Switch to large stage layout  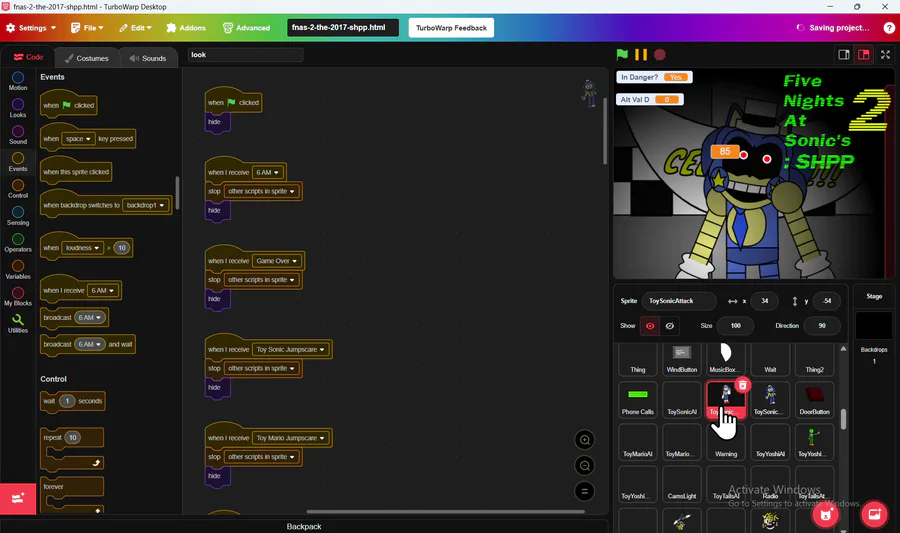pos(863,55)
